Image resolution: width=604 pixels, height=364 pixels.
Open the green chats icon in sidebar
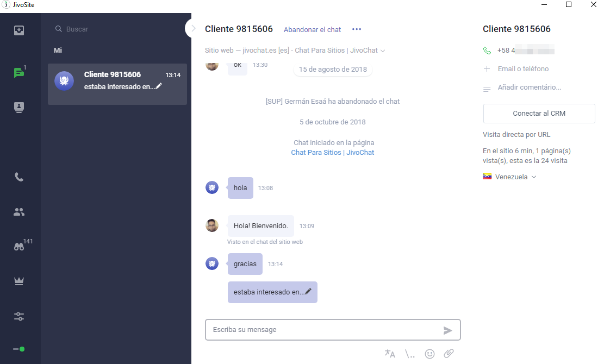19,72
